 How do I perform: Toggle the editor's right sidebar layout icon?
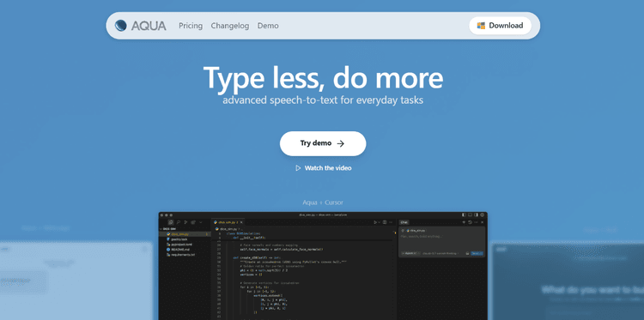476,214
